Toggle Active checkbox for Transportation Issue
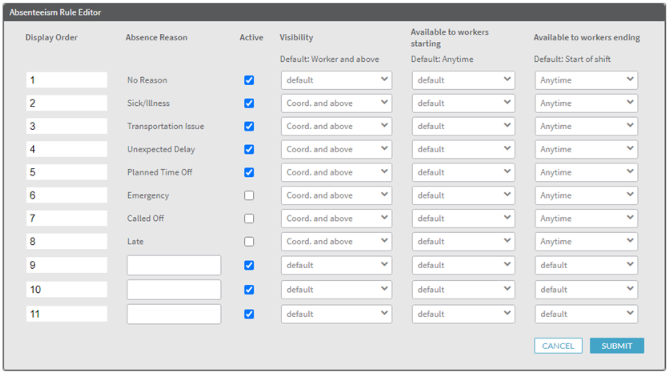This screenshot has width=669, height=373. (249, 126)
